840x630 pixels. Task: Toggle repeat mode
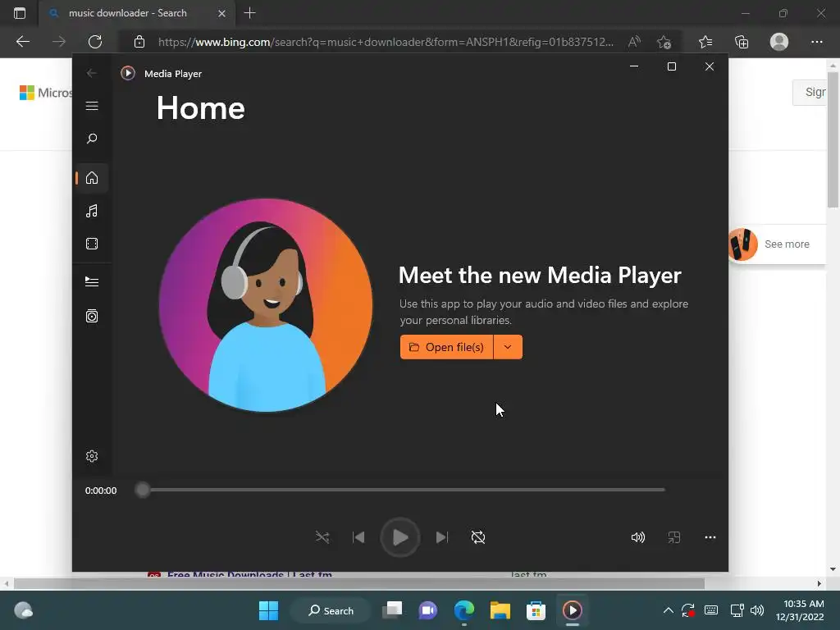coord(478,537)
